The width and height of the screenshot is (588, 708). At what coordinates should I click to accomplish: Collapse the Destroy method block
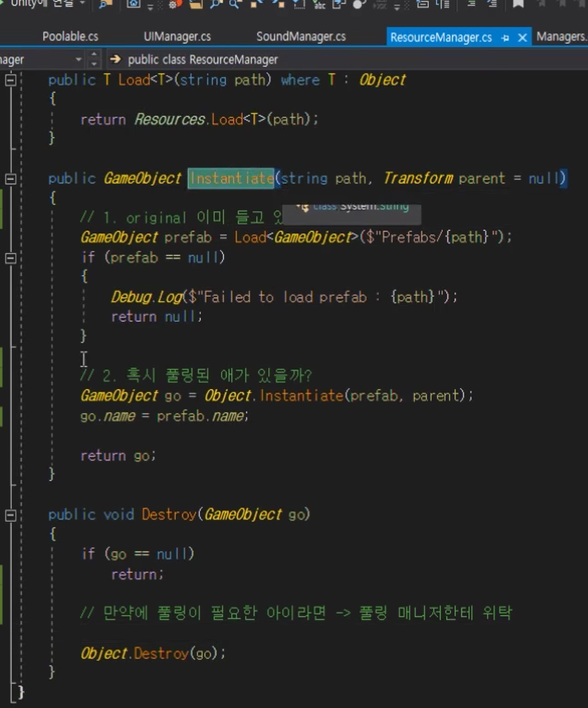point(11,516)
